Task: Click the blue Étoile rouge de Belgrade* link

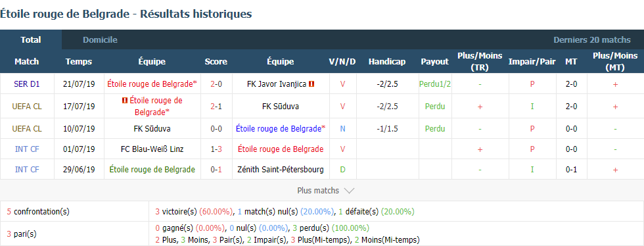Action: click(x=281, y=129)
